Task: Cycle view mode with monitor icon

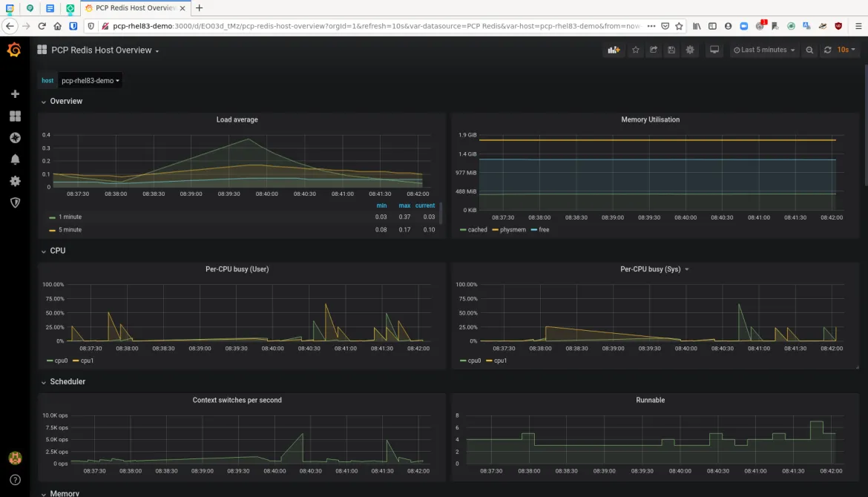Action: point(714,50)
